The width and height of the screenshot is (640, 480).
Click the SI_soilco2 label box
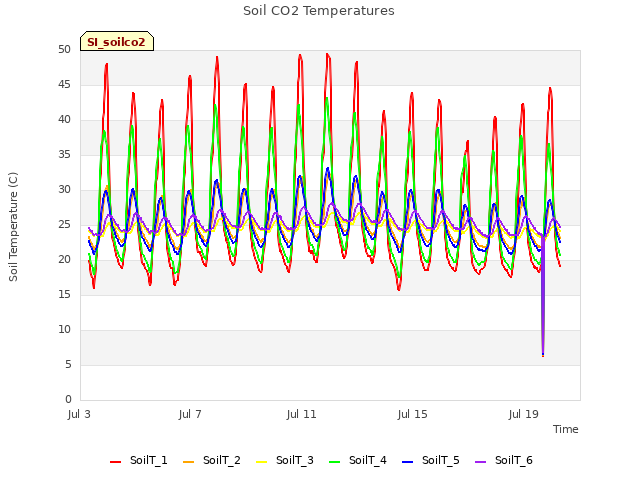tap(117, 41)
